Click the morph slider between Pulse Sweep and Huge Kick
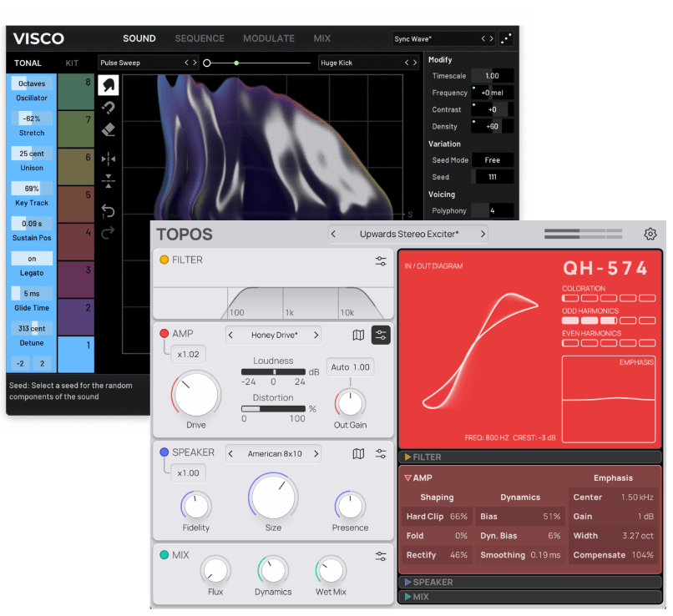The height and width of the screenshot is (616, 673). [259, 63]
